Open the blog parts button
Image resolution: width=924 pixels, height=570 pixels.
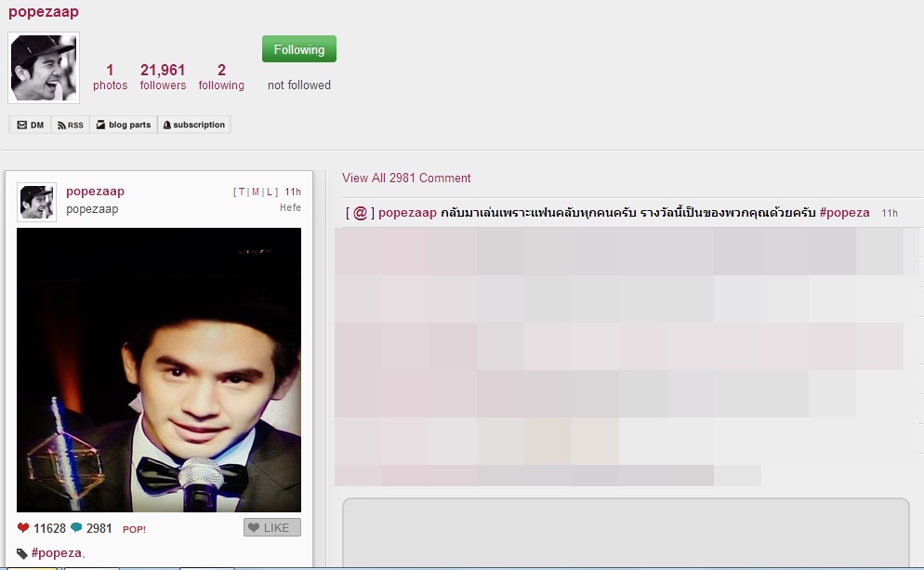point(124,125)
